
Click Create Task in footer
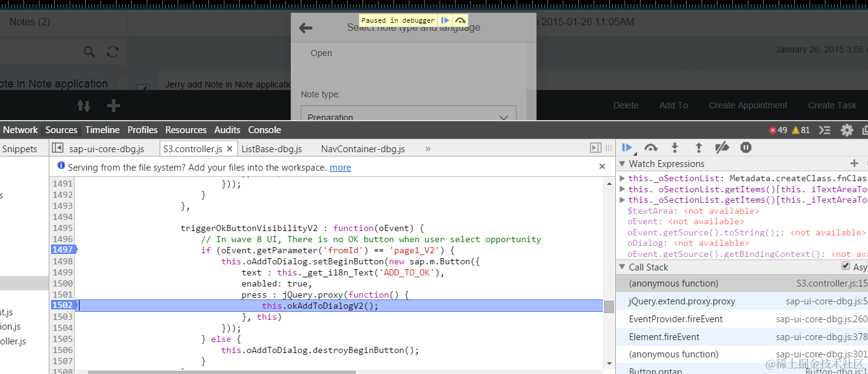[x=832, y=105]
